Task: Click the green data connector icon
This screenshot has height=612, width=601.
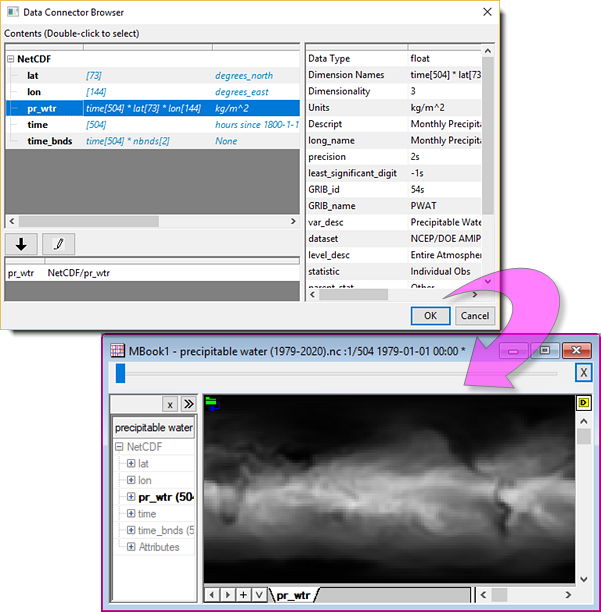Action: pyautogui.click(x=211, y=402)
